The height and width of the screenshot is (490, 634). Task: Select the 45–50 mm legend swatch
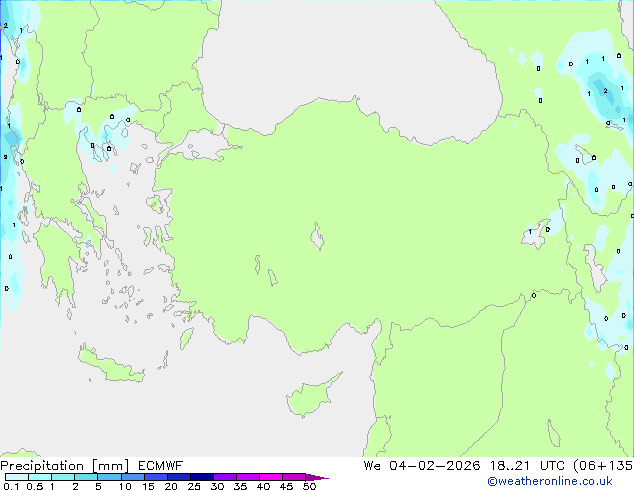(x=294, y=477)
